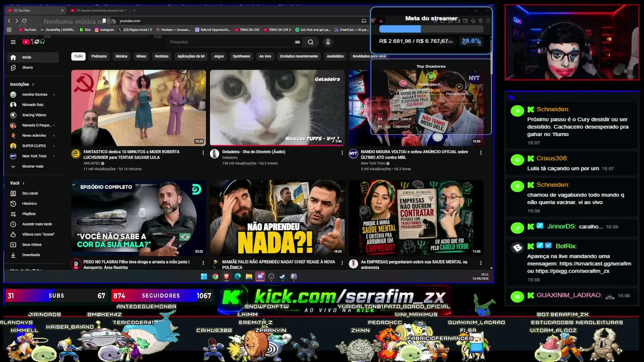Open Assistir mais tarde list

click(33, 224)
